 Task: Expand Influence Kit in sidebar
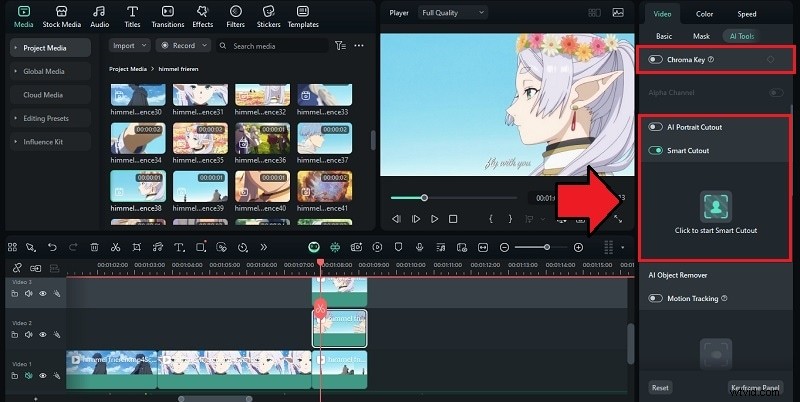tap(16, 142)
